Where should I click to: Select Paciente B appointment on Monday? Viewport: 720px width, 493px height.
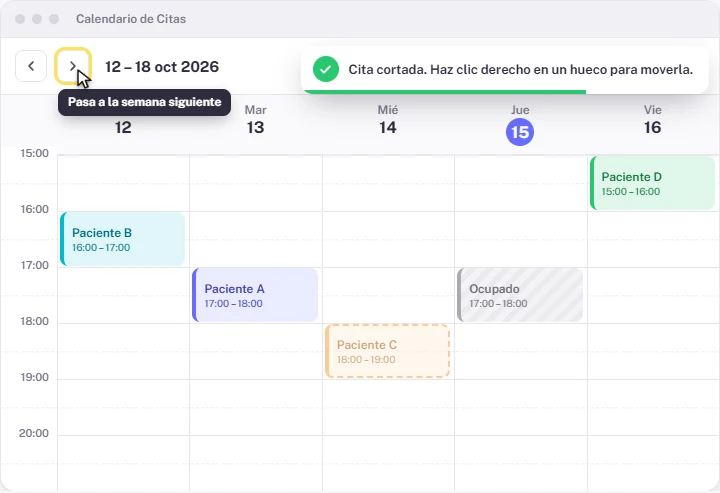123,239
